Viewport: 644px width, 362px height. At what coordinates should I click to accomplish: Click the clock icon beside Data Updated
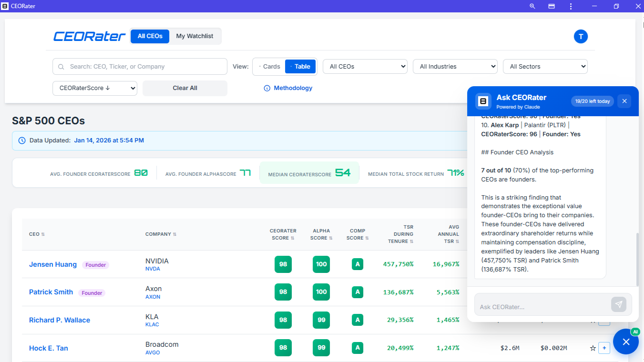22,141
